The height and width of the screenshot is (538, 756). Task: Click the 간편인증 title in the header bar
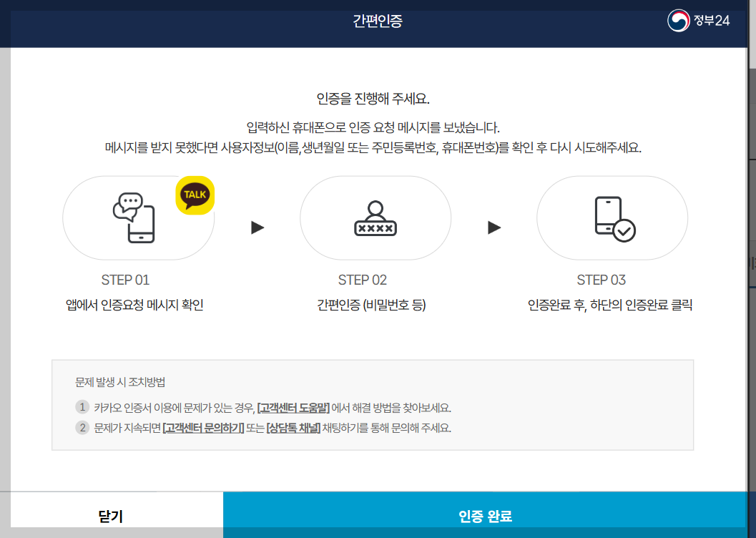378,22
